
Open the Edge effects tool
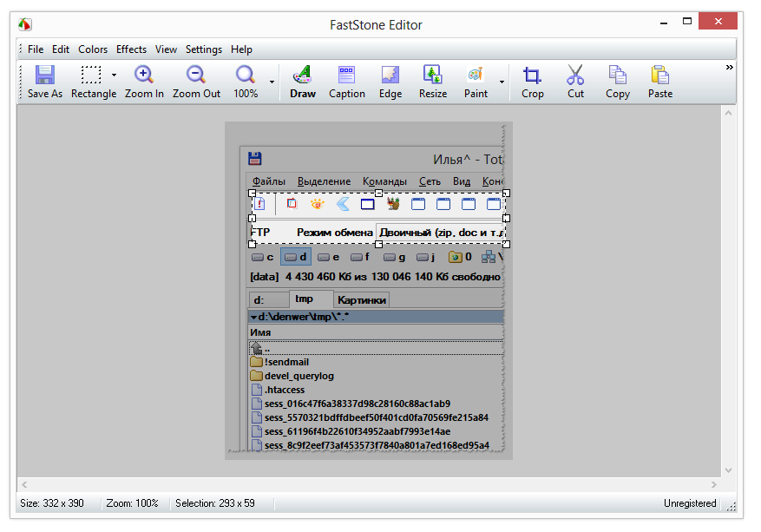click(390, 82)
